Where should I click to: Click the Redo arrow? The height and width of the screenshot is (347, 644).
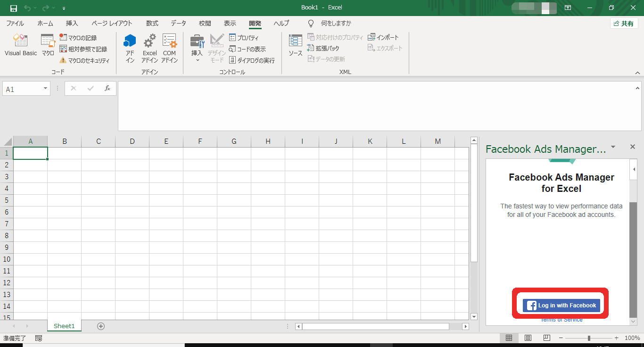[46, 8]
